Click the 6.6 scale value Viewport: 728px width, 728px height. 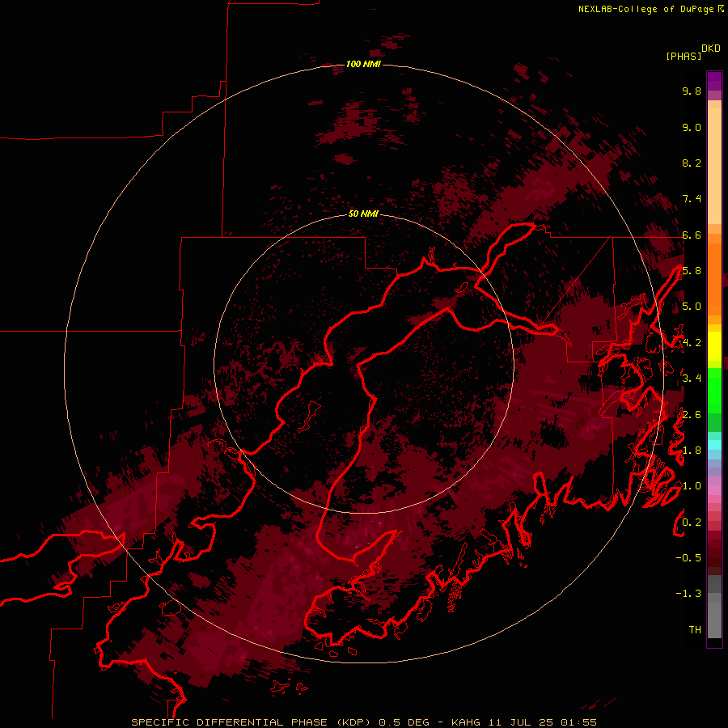[692, 235]
